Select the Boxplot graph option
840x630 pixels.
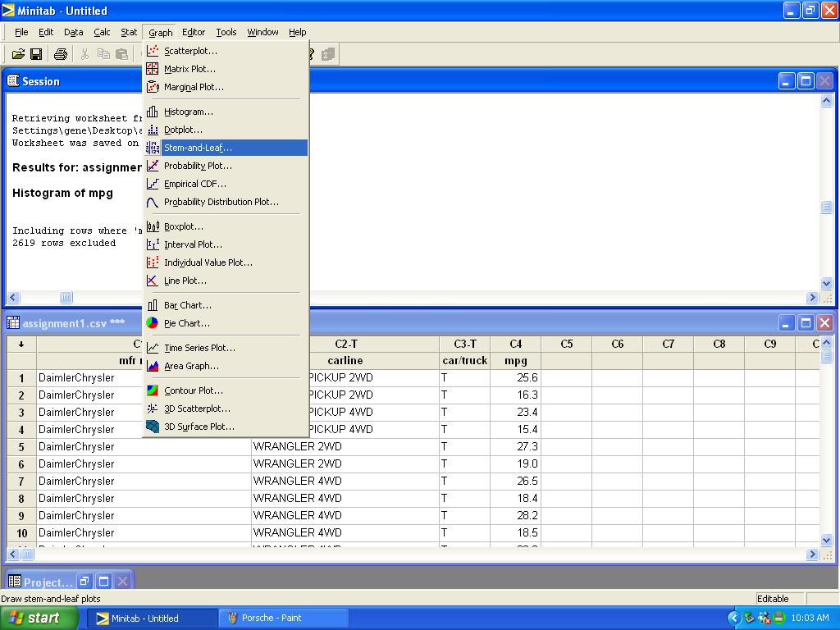[183, 226]
